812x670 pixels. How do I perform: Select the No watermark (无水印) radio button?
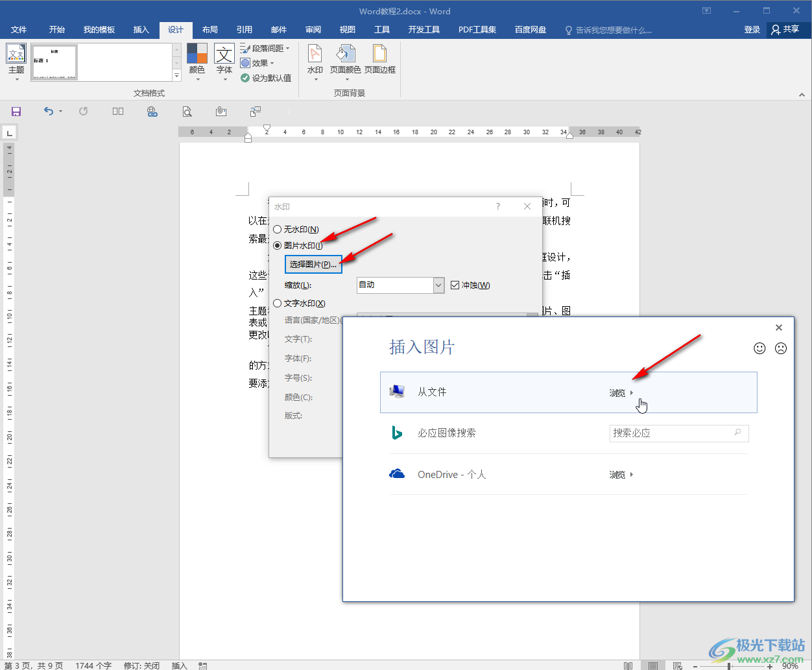pos(278,230)
